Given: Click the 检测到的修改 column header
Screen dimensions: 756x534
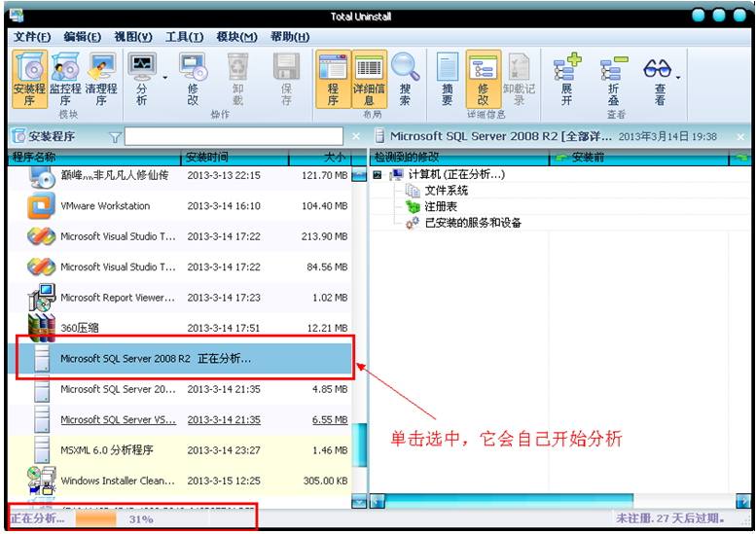Looking at the screenshot, I should [459, 158].
